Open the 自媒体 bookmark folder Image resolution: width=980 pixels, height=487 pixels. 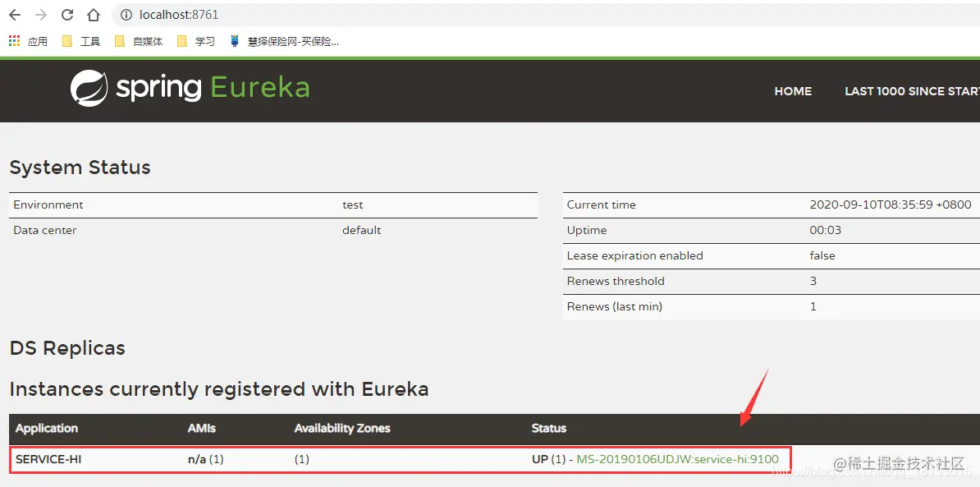click(139, 41)
